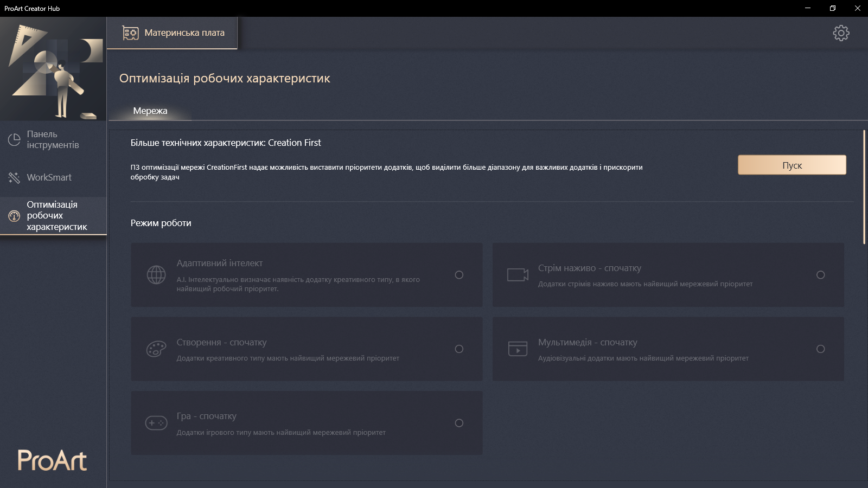
Task: Click the Оптимізація робочих характеристик gauge icon
Action: [14, 216]
